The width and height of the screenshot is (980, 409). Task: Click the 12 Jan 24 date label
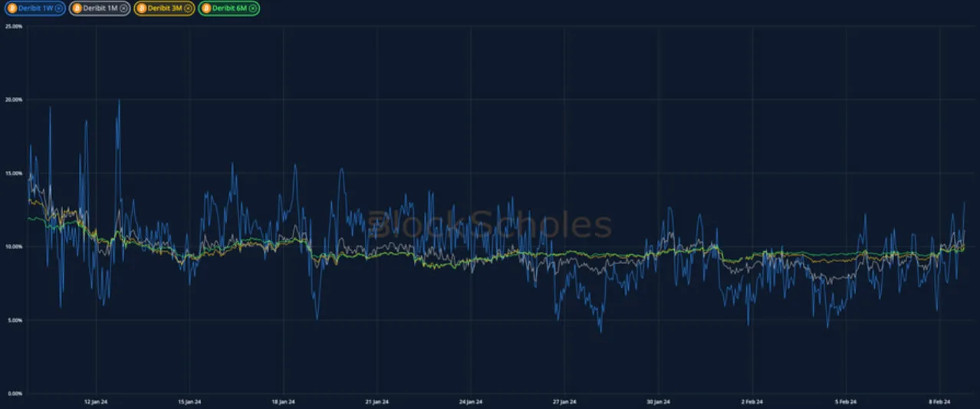pyautogui.click(x=96, y=401)
